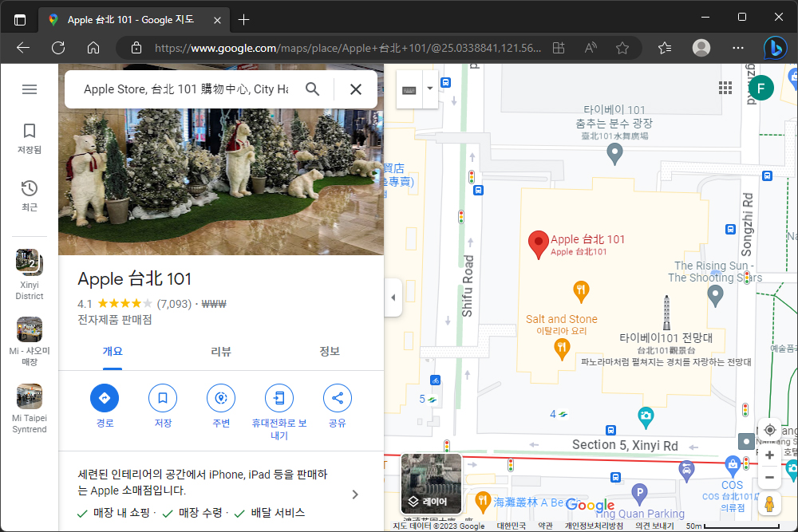This screenshot has width=798, height=532.
Task: Open the input tools keyboard icon
Action: [x=409, y=90]
